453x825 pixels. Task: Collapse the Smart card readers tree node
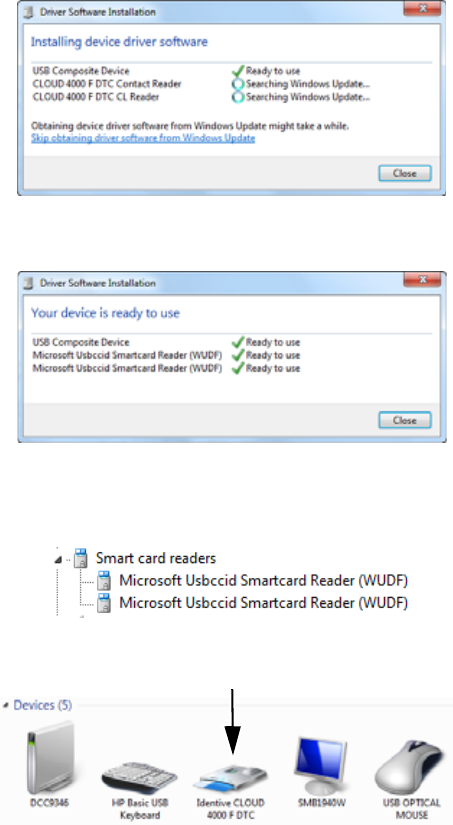58,559
